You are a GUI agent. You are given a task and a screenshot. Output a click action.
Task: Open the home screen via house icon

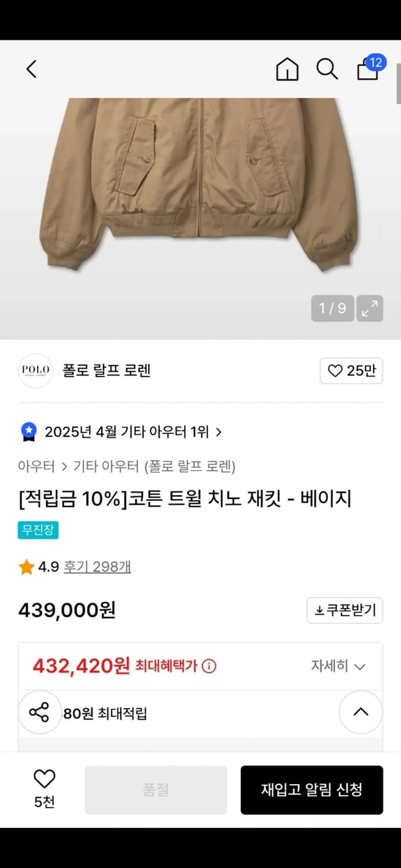(287, 68)
